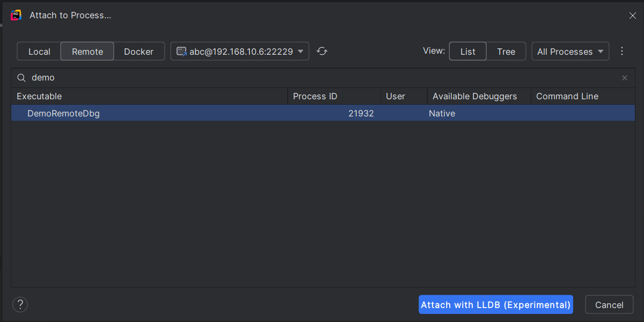
Task: Click Attach with LLDB (Experimental)
Action: [x=495, y=304]
